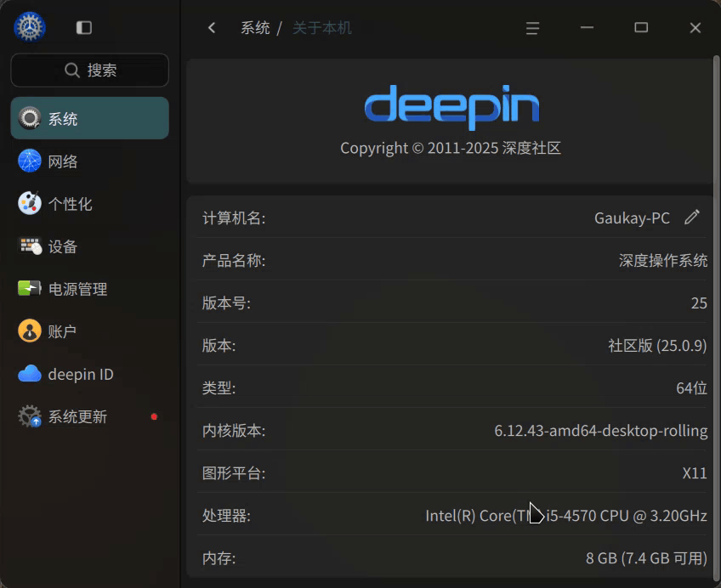Click the 系统更新 gear icon

(x=30, y=416)
